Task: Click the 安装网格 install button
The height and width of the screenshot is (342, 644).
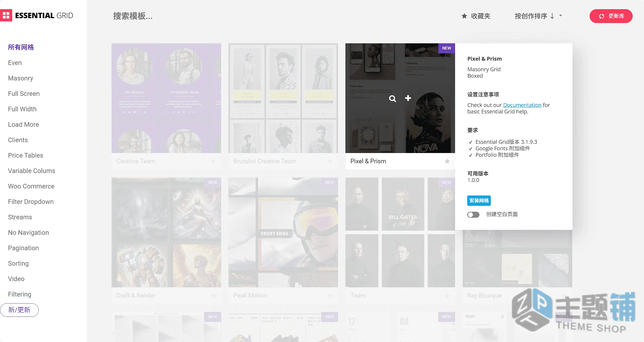Action: pos(479,201)
